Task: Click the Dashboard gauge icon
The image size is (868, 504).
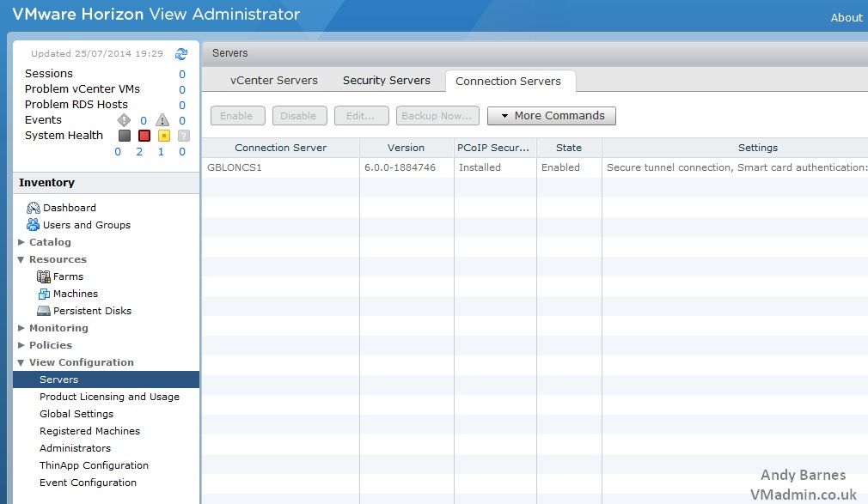Action: 34,208
